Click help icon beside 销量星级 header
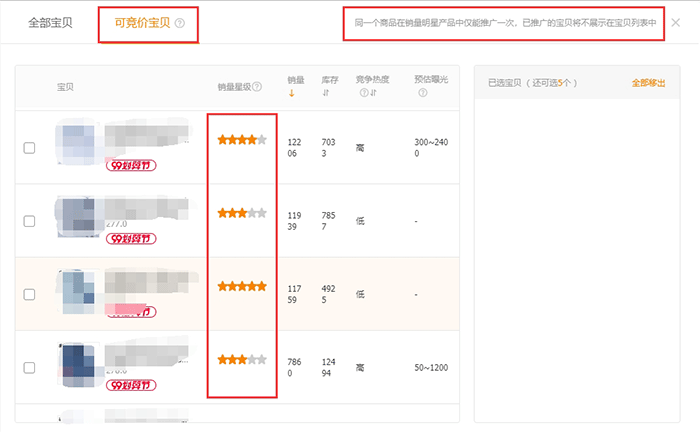Screen dimensions: 700x432 coord(257,87)
